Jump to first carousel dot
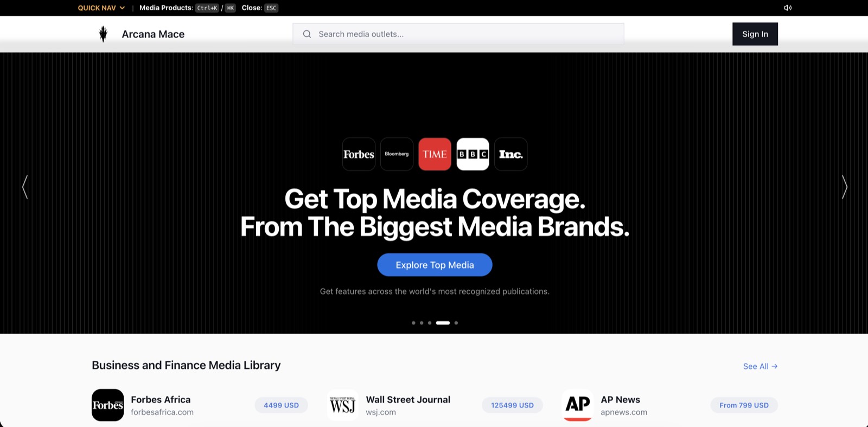The width and height of the screenshot is (868, 427). 413,323
